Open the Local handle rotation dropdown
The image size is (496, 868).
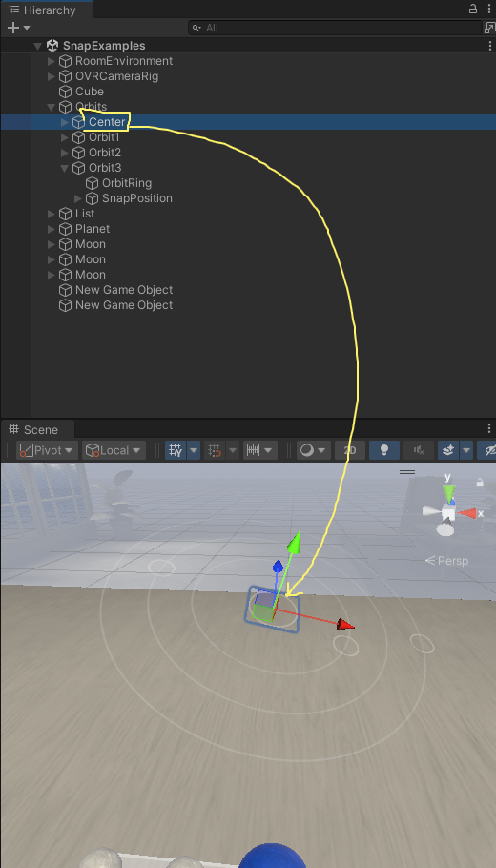pos(114,450)
